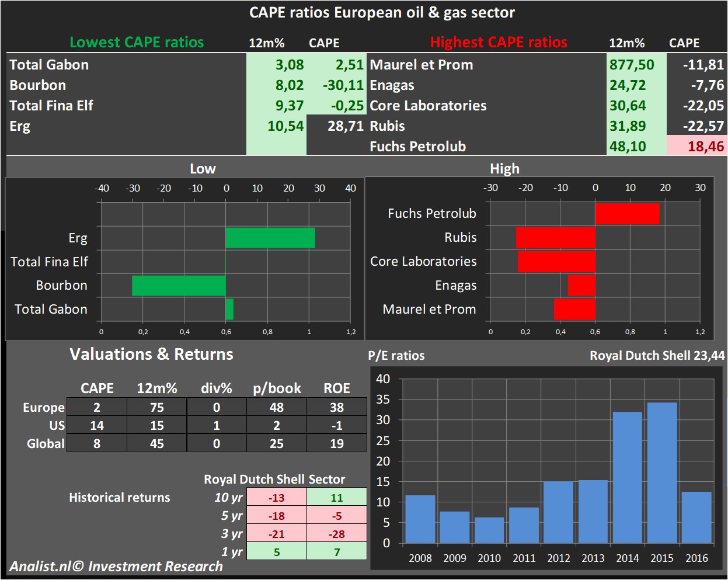Click the Global 12m% cell showing 45
The height and width of the screenshot is (580, 728).
click(x=157, y=443)
